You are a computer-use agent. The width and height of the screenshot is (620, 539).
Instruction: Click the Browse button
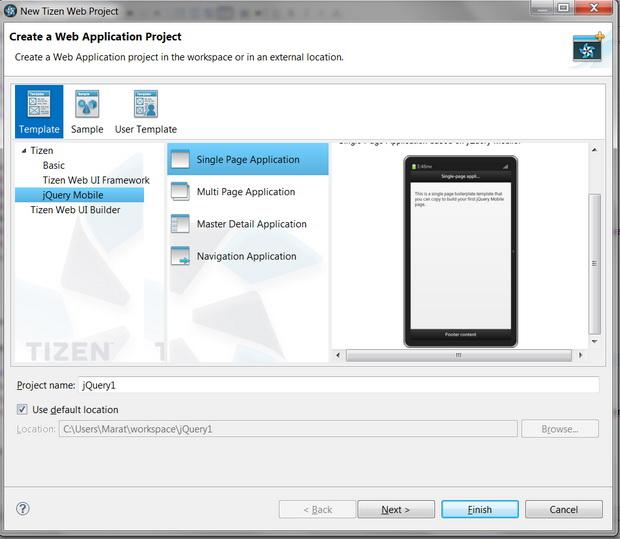tap(560, 429)
